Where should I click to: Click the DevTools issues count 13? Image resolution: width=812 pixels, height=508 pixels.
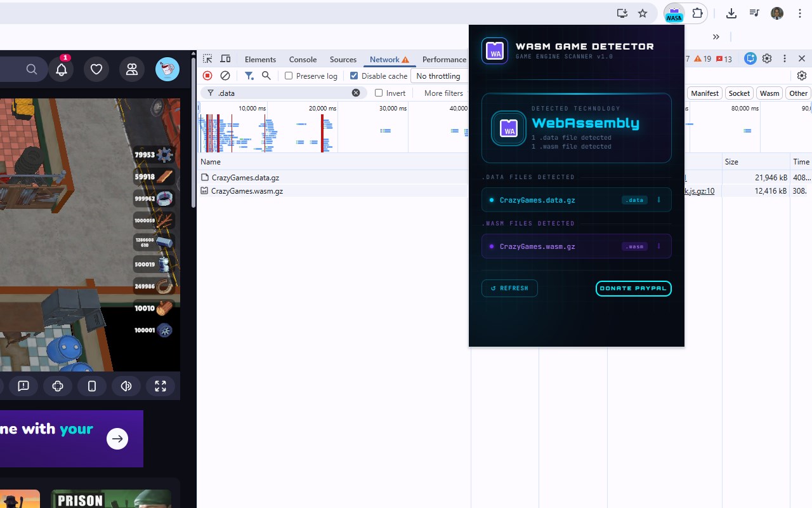[724, 59]
